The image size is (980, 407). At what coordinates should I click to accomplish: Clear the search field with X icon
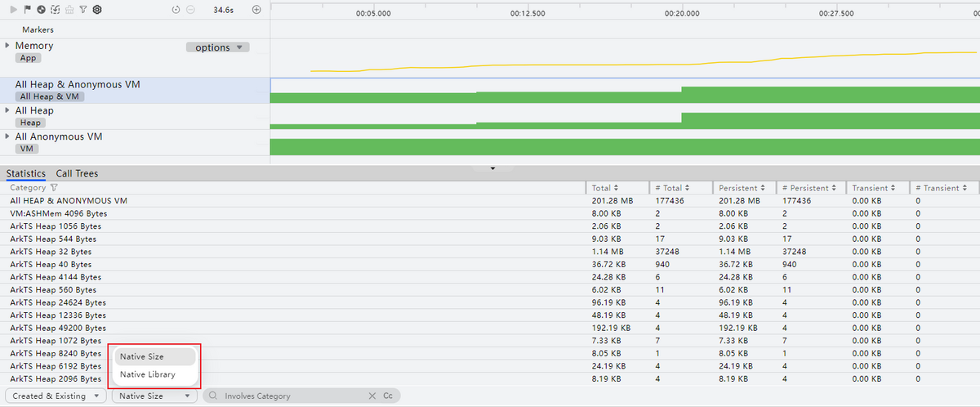tap(372, 396)
